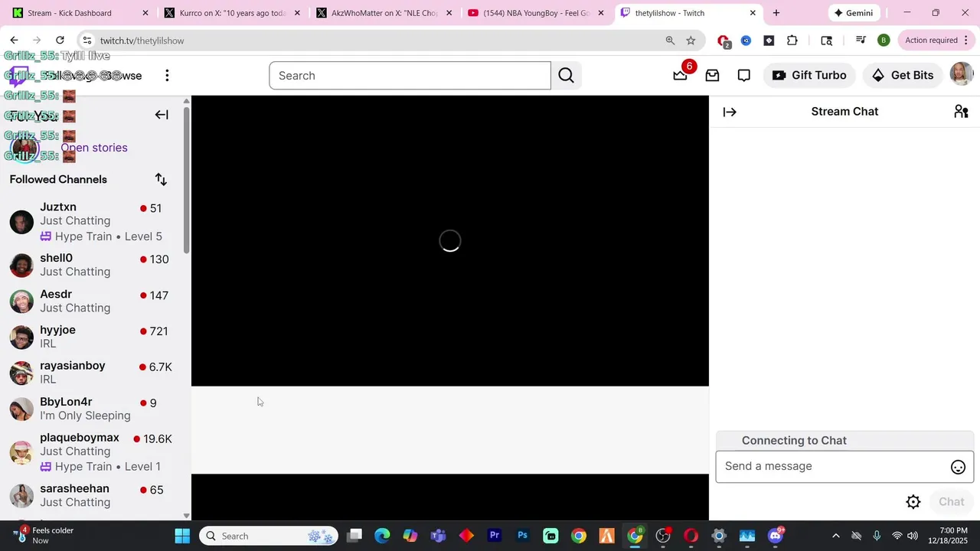Click the Gift Turbo button
The image size is (980, 551).
(809, 75)
